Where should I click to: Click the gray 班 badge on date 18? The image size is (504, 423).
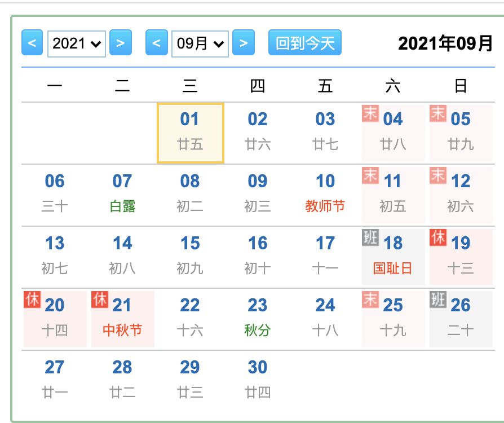click(x=370, y=237)
